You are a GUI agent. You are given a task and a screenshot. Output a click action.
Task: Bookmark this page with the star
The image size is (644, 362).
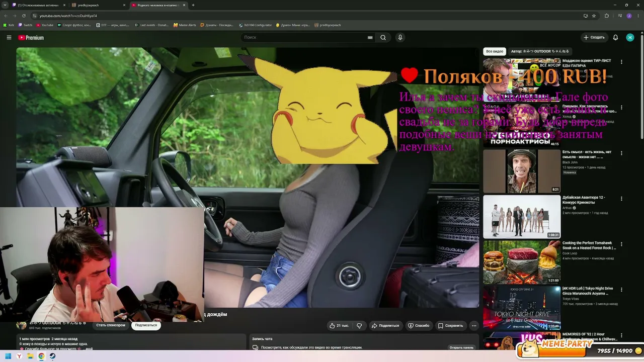click(594, 16)
